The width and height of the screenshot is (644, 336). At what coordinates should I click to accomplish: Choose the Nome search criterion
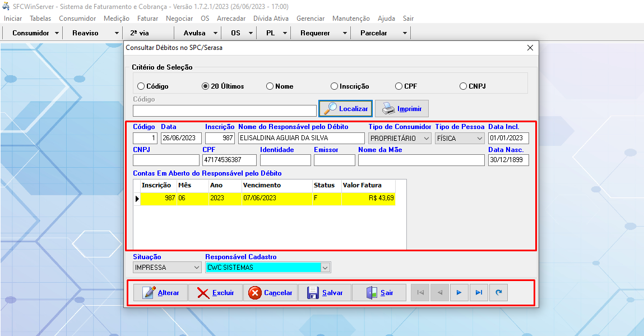point(270,86)
